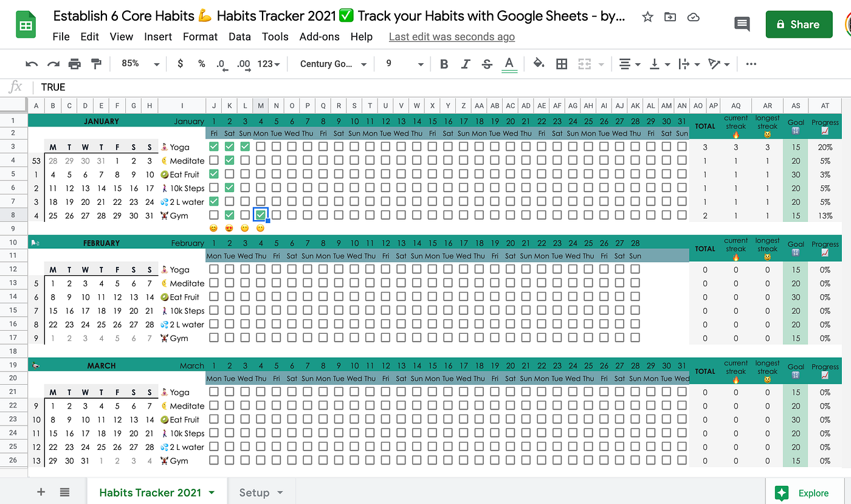Viewport: 851px width, 504px height.
Task: Open the Format menu
Action: (200, 36)
